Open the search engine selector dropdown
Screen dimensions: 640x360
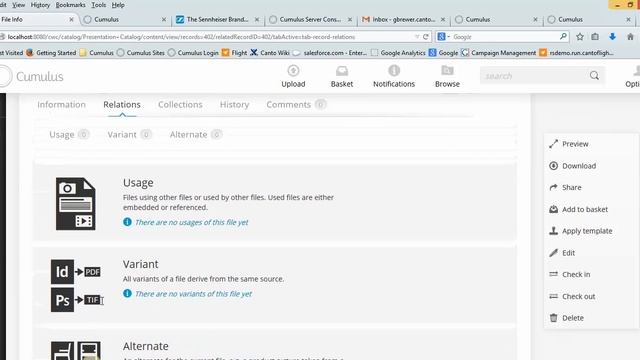(443, 37)
